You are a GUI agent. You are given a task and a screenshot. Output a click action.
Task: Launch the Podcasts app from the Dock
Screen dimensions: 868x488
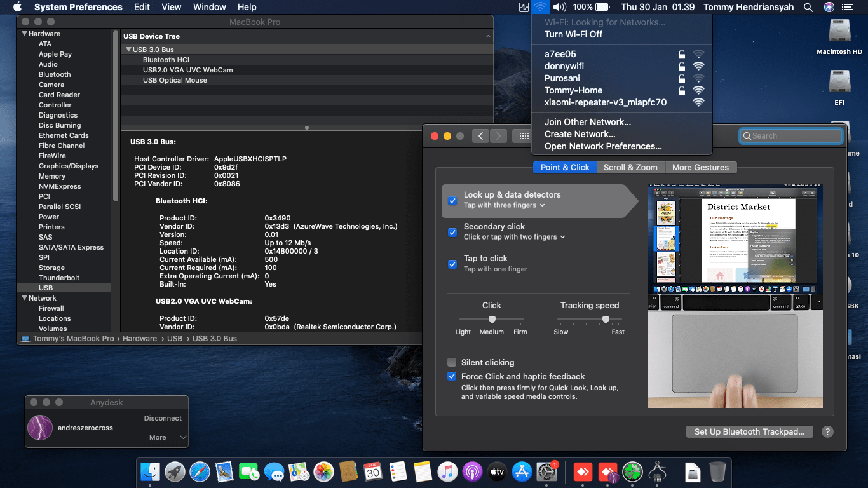[x=472, y=471]
